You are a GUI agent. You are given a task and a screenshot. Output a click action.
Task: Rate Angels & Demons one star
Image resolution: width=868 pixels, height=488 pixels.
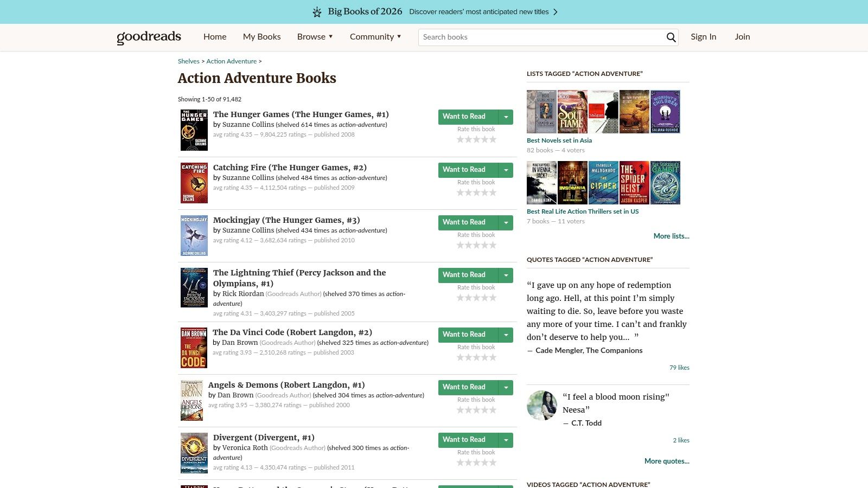pos(461,410)
